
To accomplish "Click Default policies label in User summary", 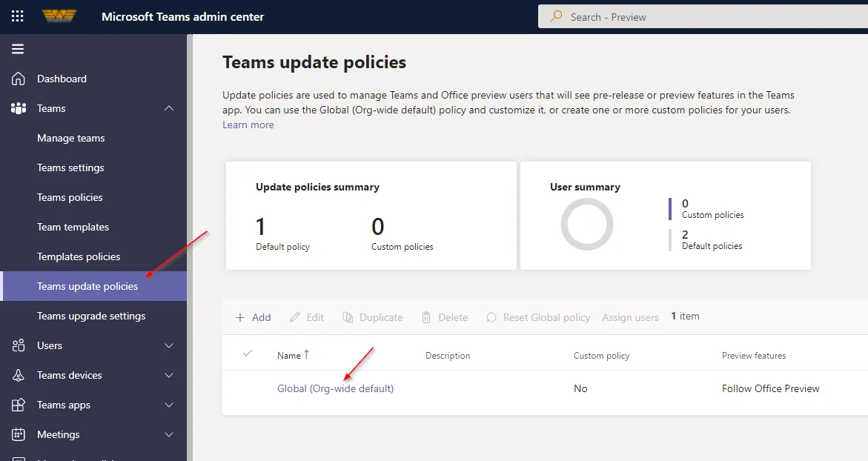I will point(712,246).
